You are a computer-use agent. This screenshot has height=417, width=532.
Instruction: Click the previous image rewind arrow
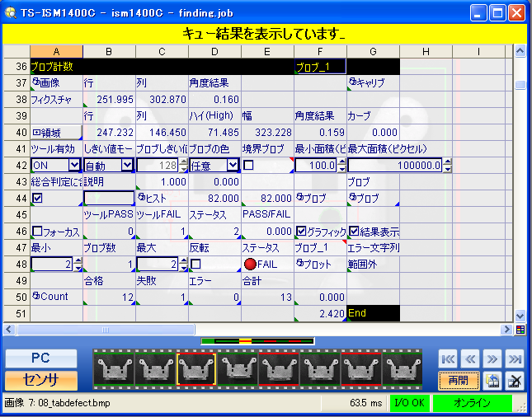tap(469, 358)
